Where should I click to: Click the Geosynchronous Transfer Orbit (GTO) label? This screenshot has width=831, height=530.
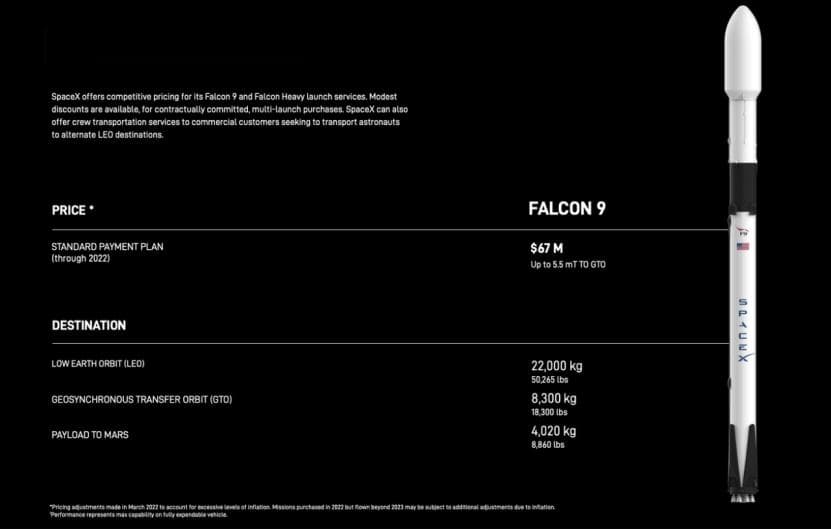pyautogui.click(x=142, y=400)
